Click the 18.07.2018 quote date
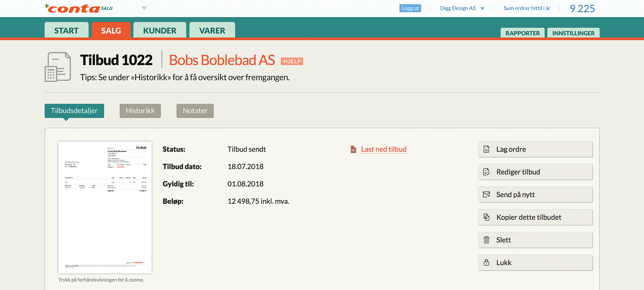 [245, 167]
